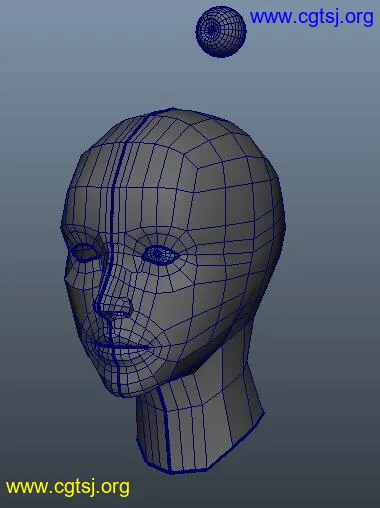Viewport: 380px width, 508px height.
Task: Open the yellow www.cgtsj.org watermark link
Action: click(68, 487)
